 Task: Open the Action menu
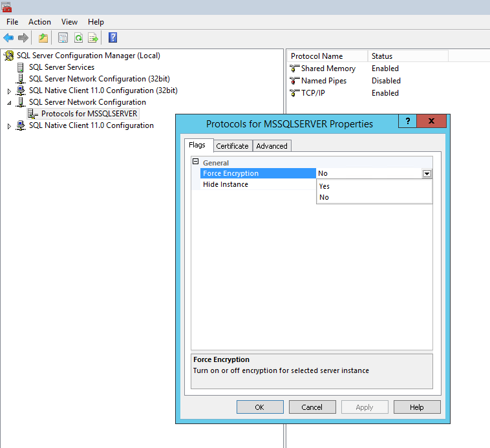point(39,22)
